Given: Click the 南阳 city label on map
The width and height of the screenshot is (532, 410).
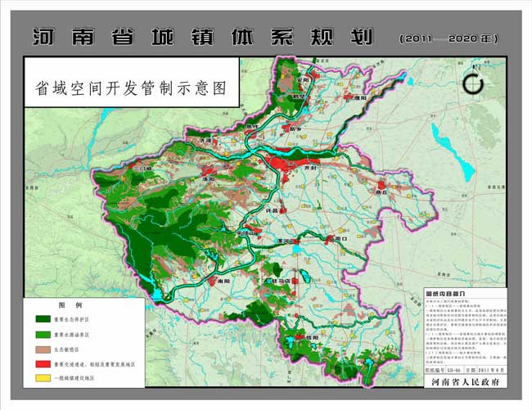Looking at the screenshot, I should point(223,281).
